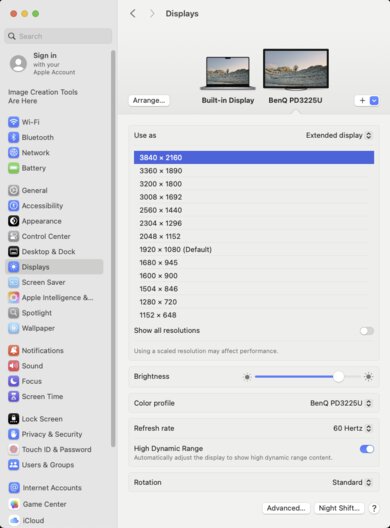Choose the 1680 × 945 resolution
The height and width of the screenshot is (528, 390).
(x=254, y=263)
